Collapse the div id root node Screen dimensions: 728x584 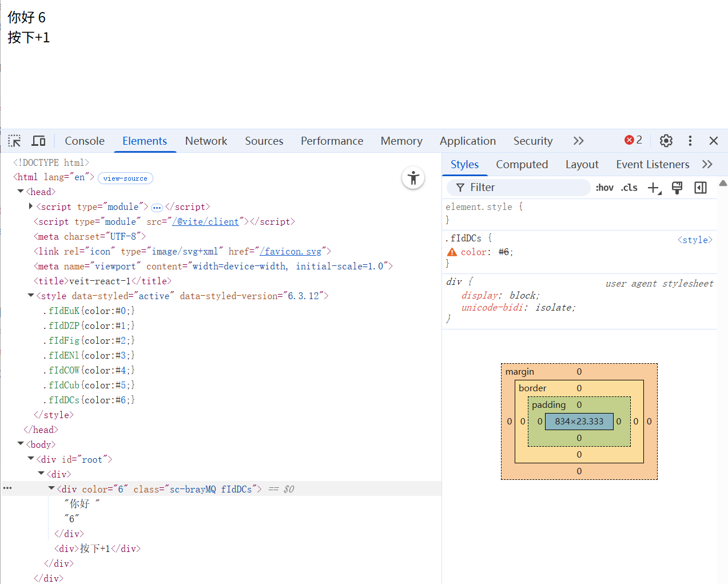tap(31, 459)
